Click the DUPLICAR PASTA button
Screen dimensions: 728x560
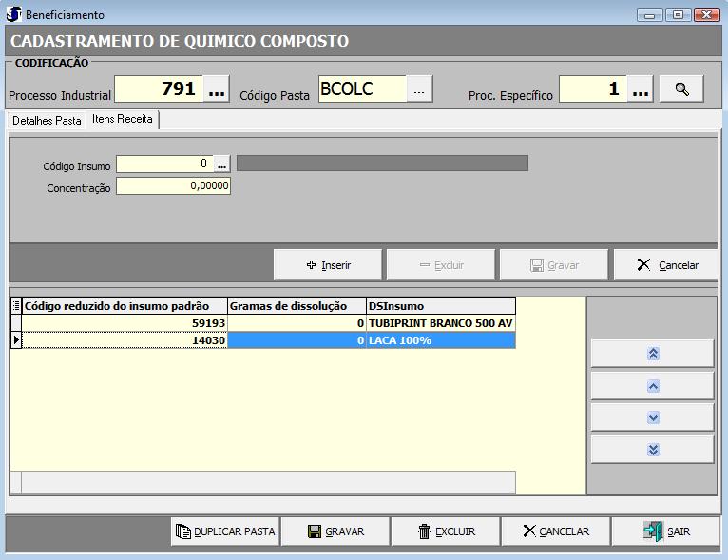pos(225,531)
